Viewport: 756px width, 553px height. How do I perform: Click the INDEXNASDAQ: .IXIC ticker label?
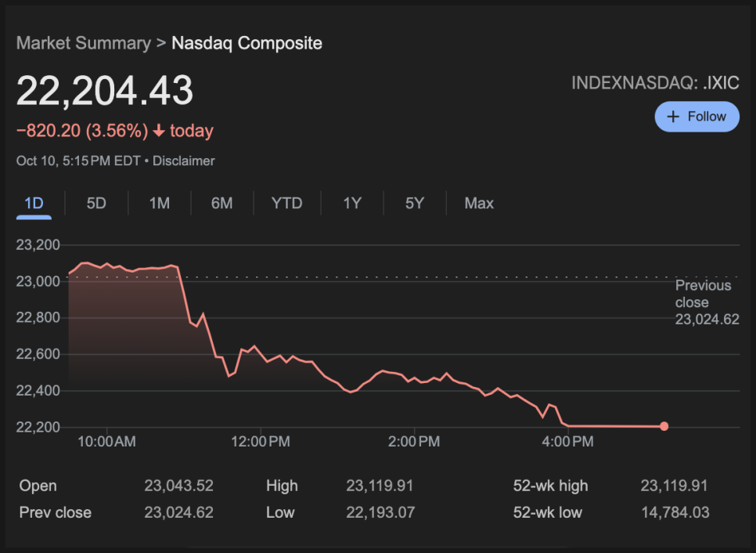pyautogui.click(x=655, y=82)
